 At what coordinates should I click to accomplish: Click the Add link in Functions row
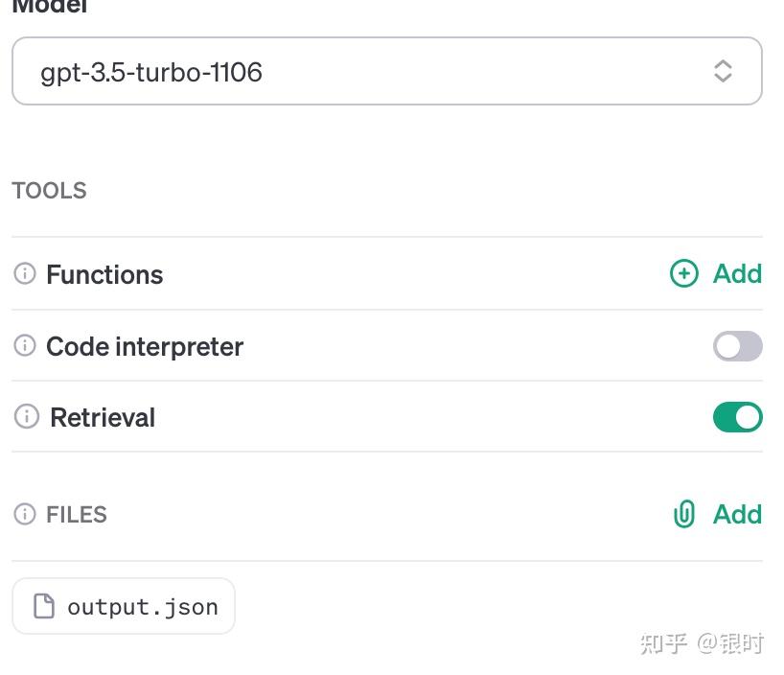[x=737, y=274]
